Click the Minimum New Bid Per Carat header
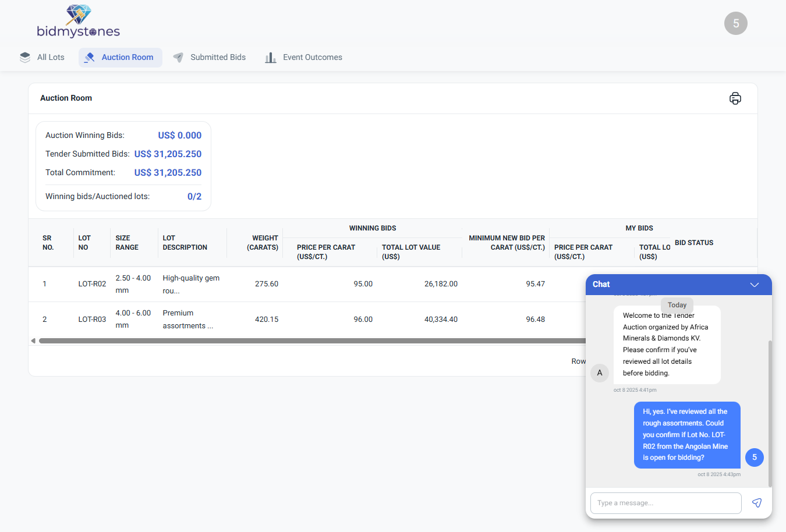This screenshot has width=786, height=532. [507, 243]
